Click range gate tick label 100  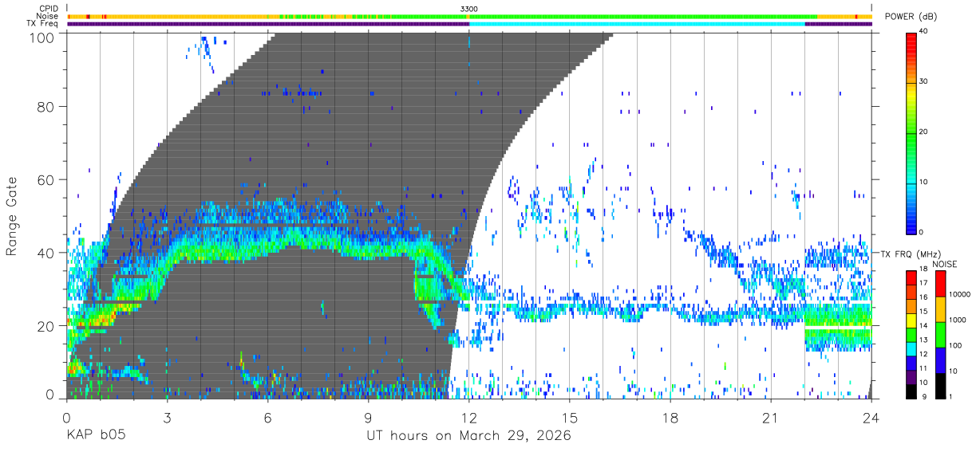coord(41,37)
